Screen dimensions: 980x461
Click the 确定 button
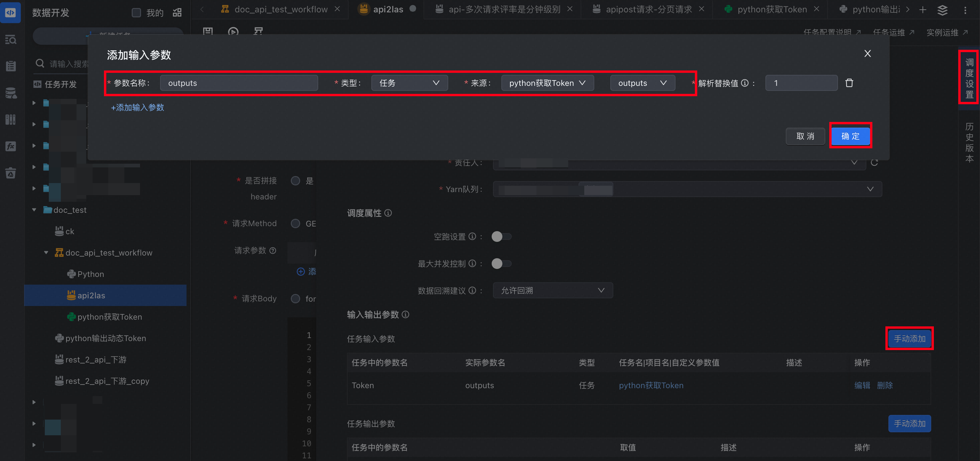[850, 136]
